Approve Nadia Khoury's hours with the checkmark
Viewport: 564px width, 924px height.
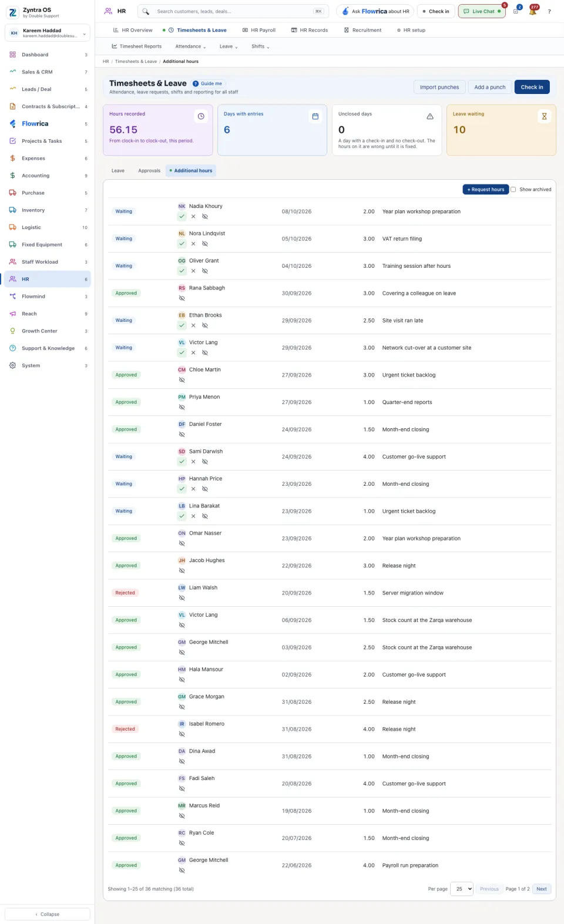(182, 217)
